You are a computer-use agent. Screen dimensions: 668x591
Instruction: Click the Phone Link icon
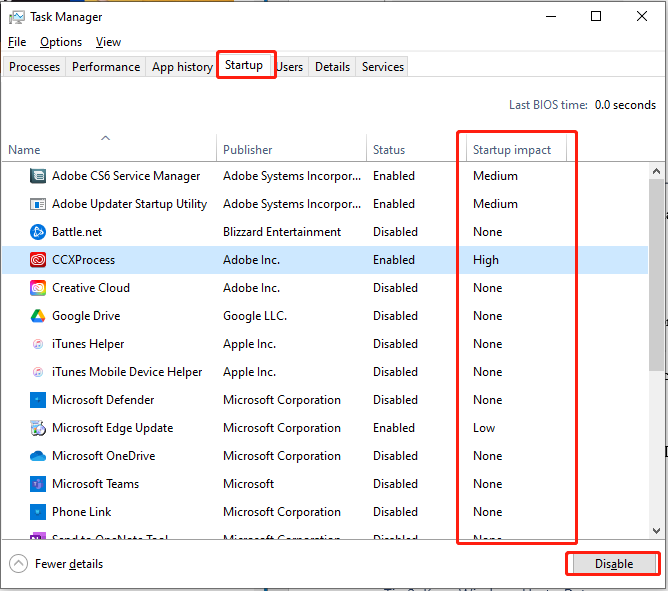click(x=37, y=512)
